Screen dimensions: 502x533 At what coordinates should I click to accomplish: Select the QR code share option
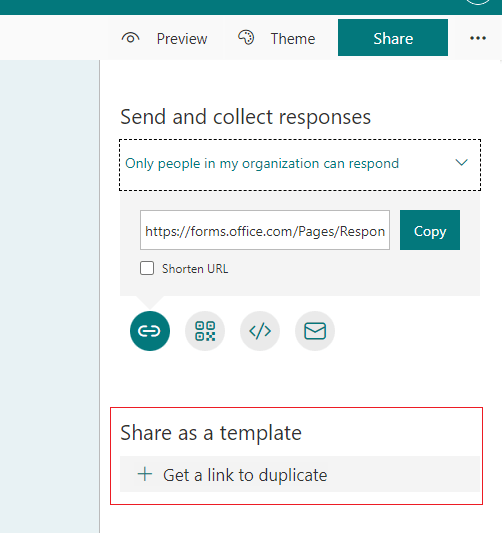point(205,331)
